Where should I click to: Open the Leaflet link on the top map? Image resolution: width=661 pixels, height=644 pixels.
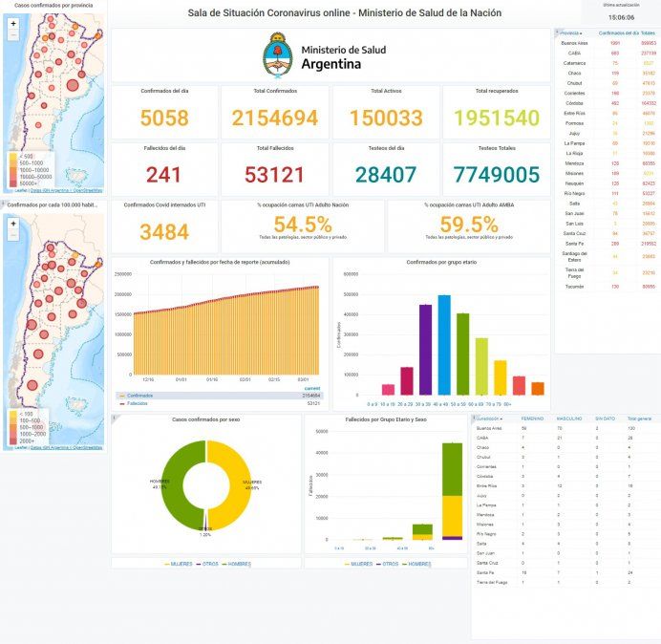coord(20,190)
